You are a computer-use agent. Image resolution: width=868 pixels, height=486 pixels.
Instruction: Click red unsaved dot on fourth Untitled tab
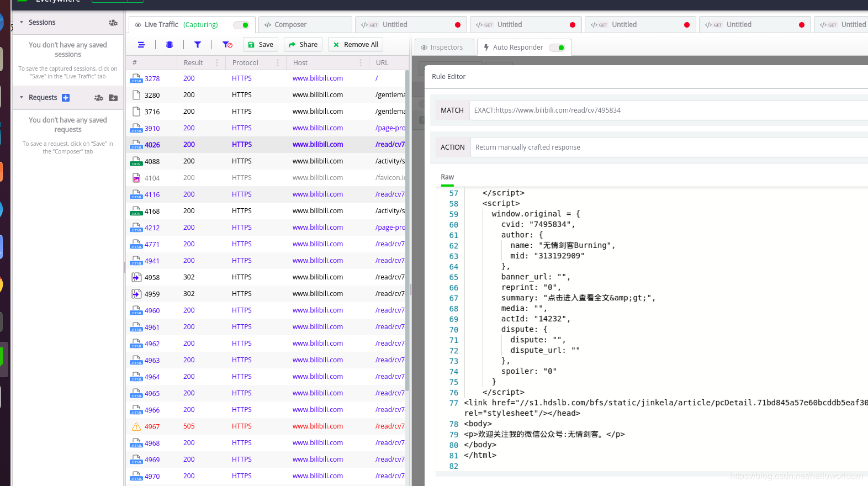tap(802, 25)
